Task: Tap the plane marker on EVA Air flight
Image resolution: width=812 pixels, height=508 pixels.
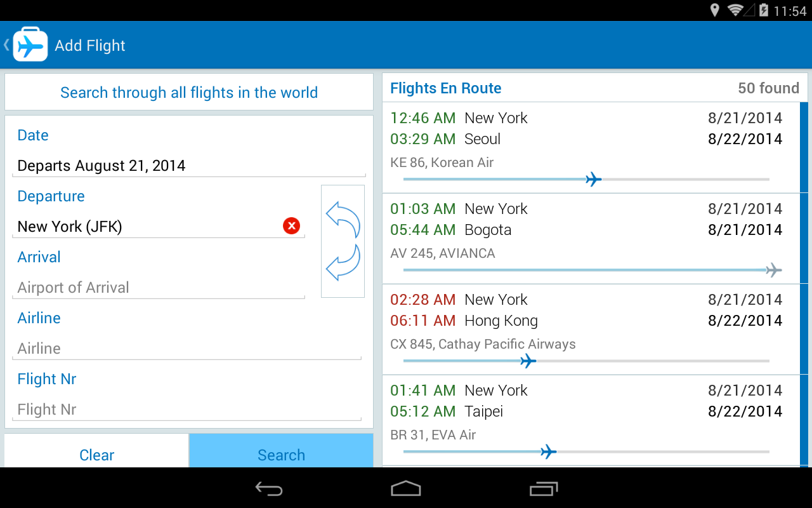Action: pyautogui.click(x=548, y=451)
